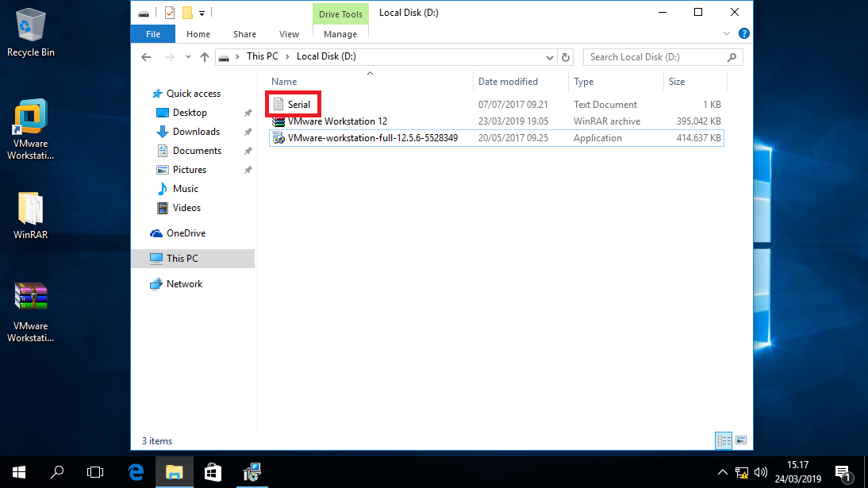Viewport: 868px width, 488px height.
Task: Open the network status tray icon
Action: (x=742, y=472)
